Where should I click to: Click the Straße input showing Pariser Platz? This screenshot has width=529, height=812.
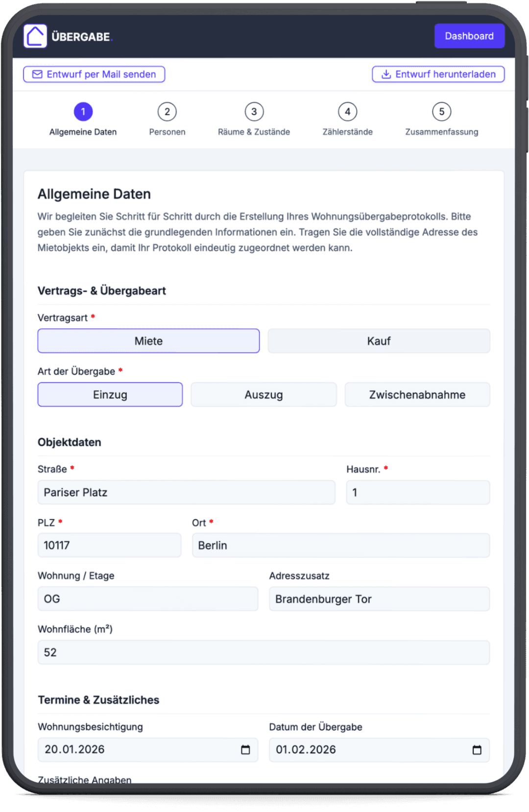pyautogui.click(x=186, y=492)
